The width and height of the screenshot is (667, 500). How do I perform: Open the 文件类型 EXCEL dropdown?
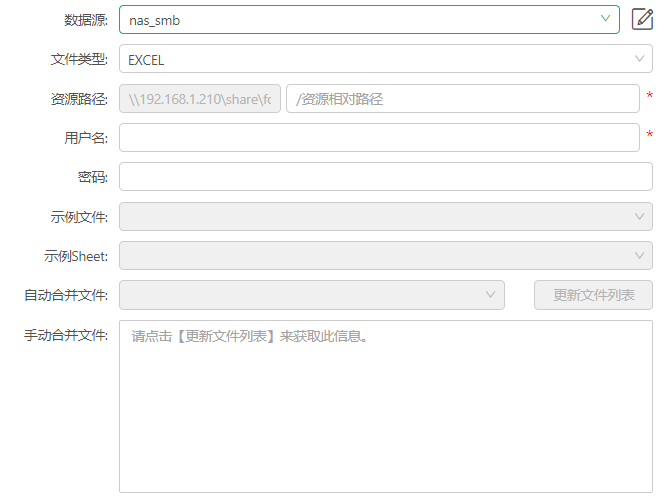coord(386,59)
